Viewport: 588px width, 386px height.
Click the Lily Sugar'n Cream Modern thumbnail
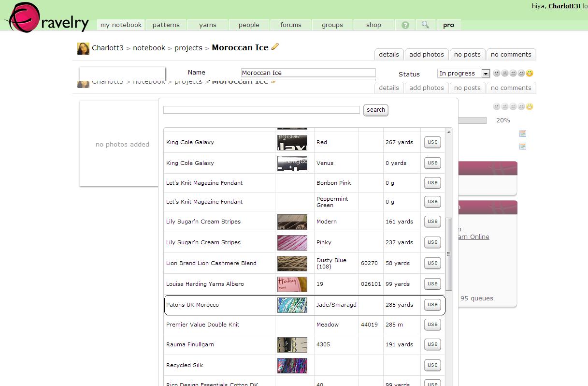pyautogui.click(x=292, y=222)
